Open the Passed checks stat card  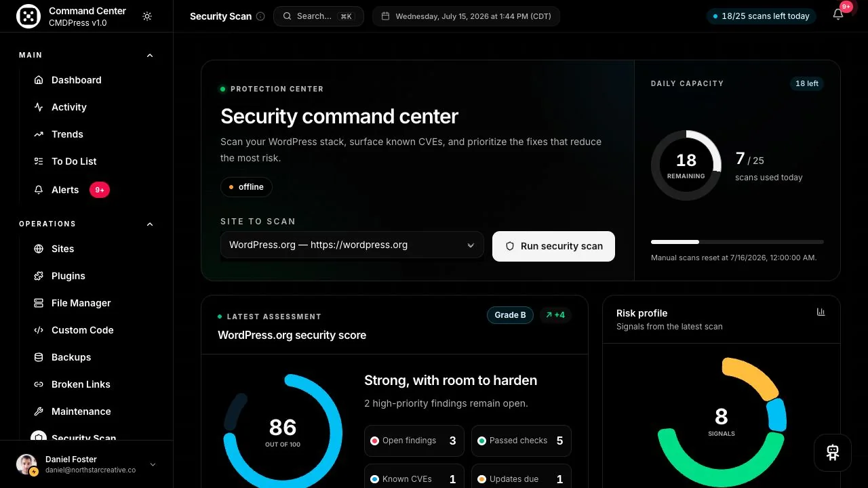tap(521, 441)
